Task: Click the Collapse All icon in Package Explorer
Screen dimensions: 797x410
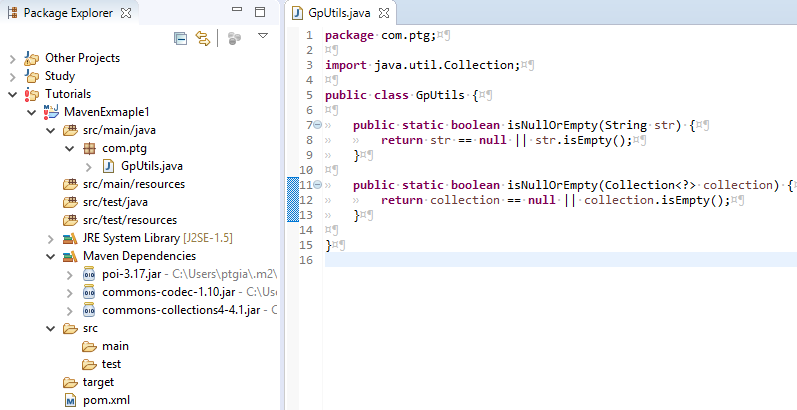Action: 181,38
